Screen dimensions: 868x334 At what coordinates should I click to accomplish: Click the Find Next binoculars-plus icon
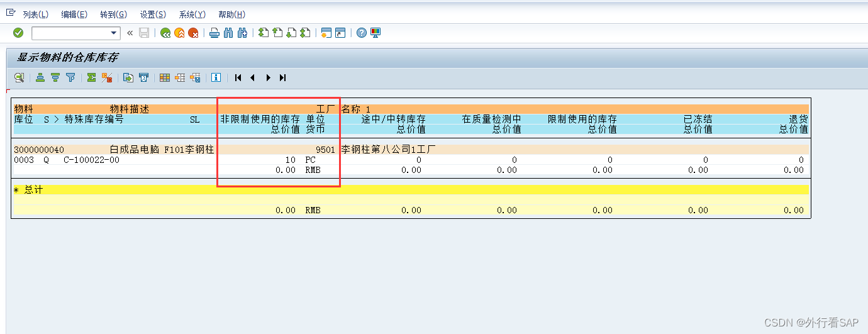pos(243,33)
